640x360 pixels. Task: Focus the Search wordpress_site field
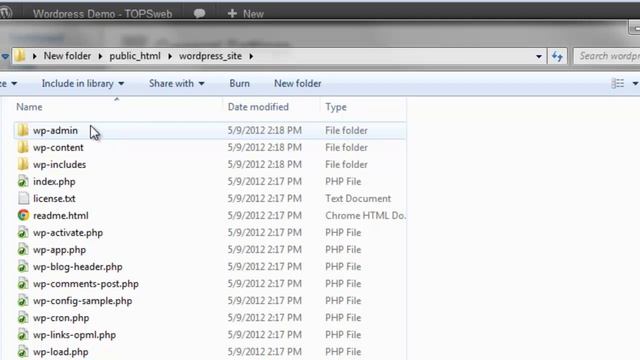[x=607, y=56]
